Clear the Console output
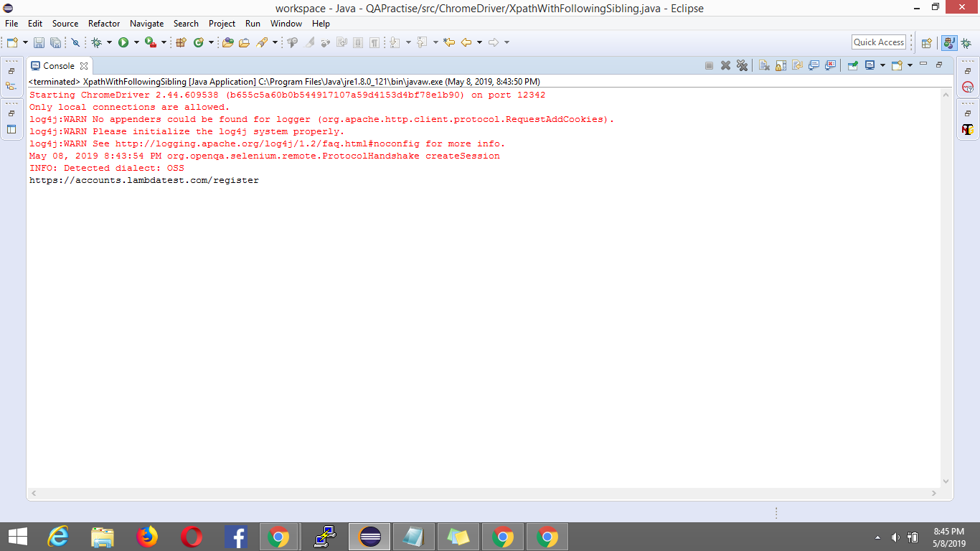 coord(764,65)
